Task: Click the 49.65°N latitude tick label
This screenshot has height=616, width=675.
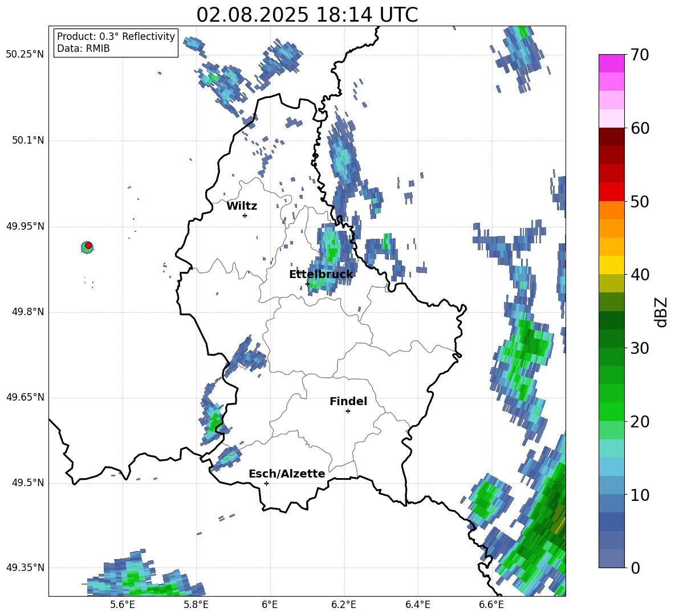Action: click(25, 397)
